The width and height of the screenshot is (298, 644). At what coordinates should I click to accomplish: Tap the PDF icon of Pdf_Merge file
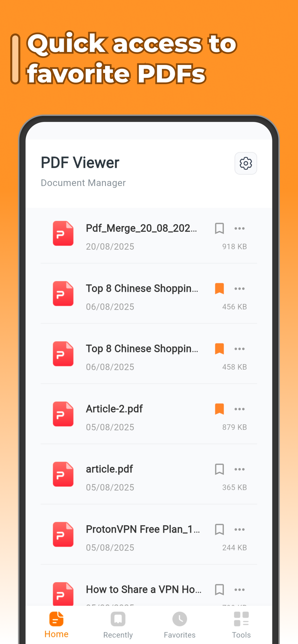(x=63, y=233)
